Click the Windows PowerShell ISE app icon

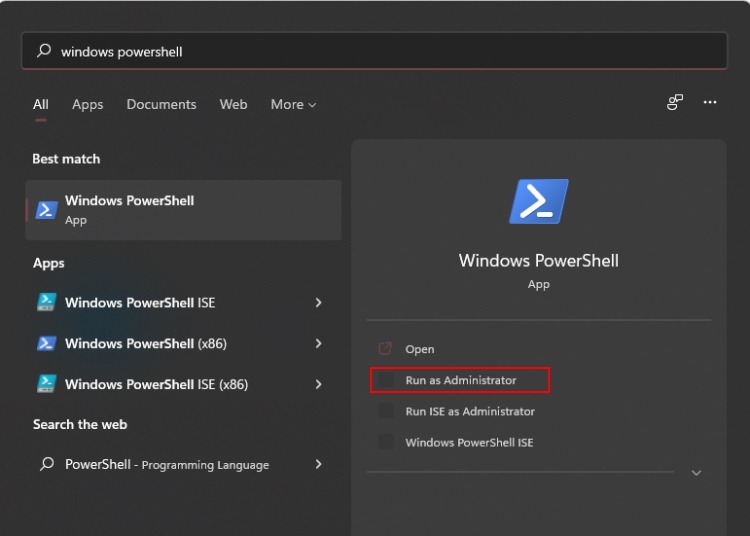(x=46, y=302)
